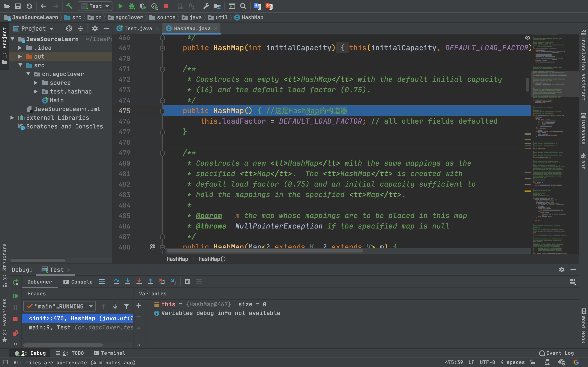Switch to the Console tab in debugger
588x367 pixels.
(x=78, y=282)
